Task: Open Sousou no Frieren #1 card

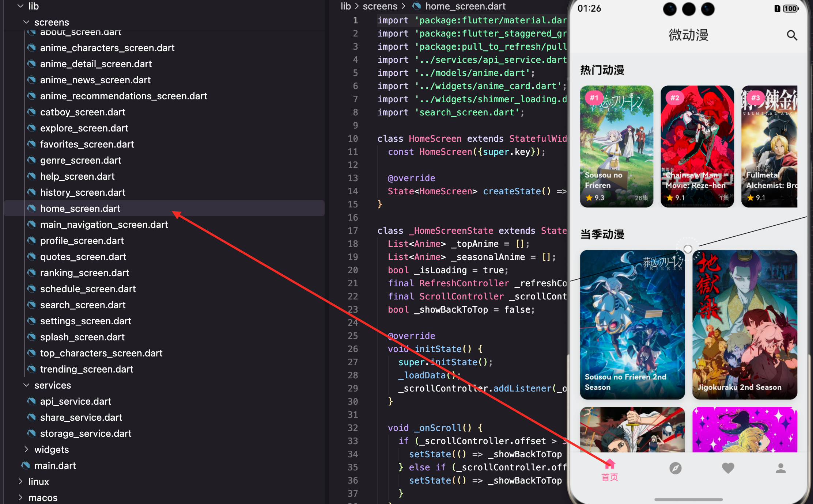Action: 616,146
